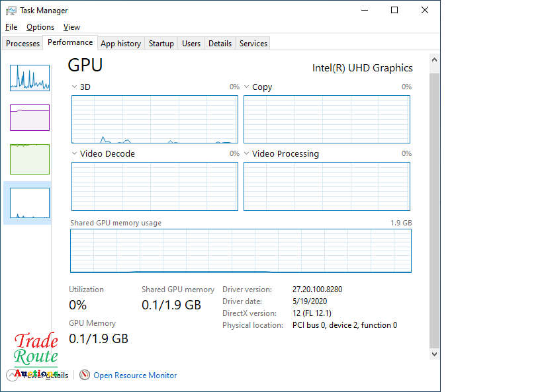Click the Task Manager title bar icon
This screenshot has height=392, width=542.
[11, 11]
